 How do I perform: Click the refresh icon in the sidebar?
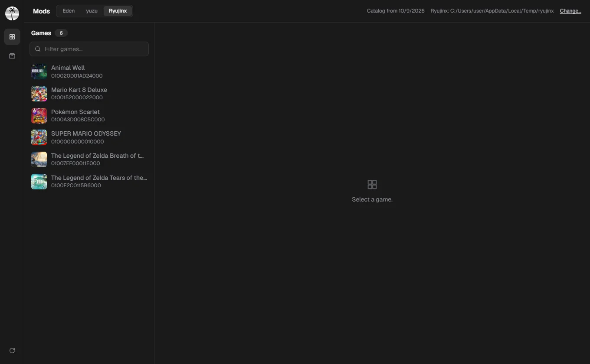[12, 351]
